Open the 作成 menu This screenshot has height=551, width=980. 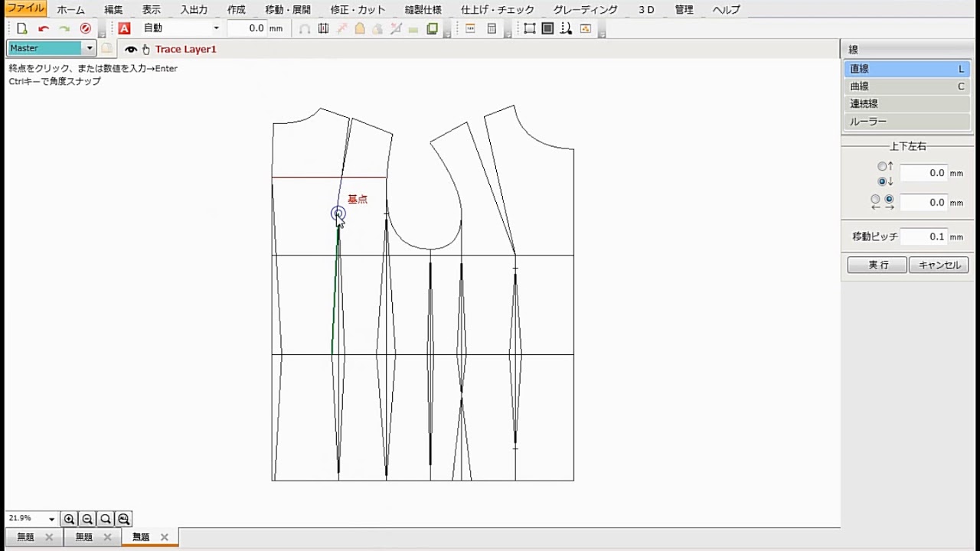pos(237,10)
